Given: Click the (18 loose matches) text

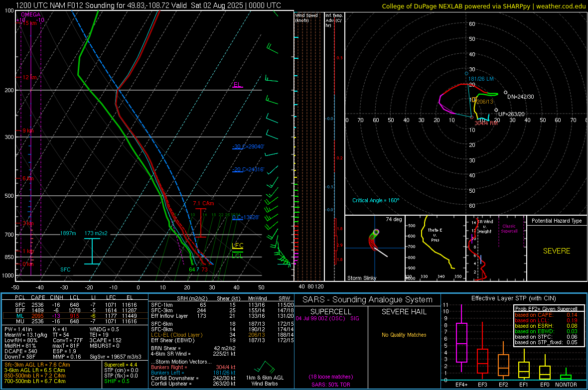Looking at the screenshot, I should coord(331,377).
